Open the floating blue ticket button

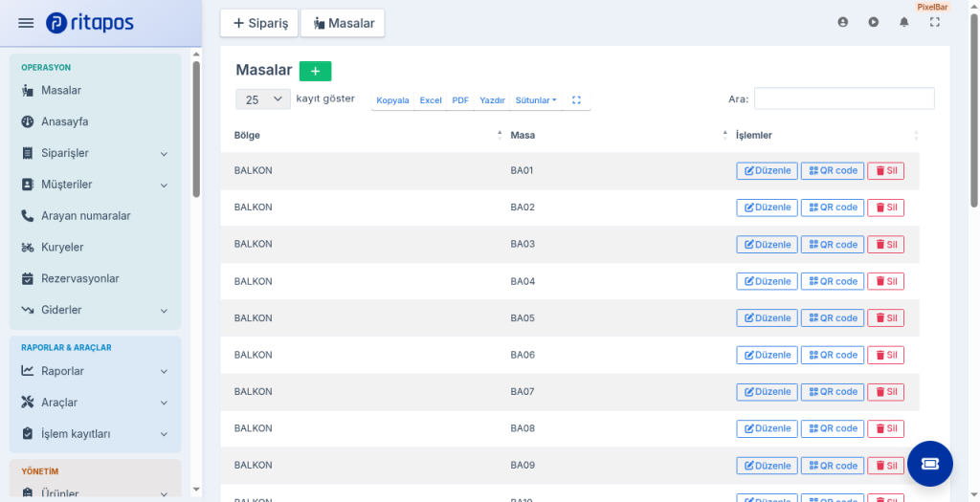tap(929, 464)
